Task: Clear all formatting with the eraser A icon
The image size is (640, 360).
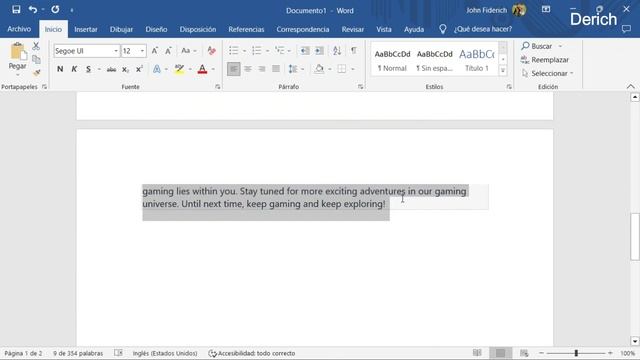Action: click(x=211, y=51)
